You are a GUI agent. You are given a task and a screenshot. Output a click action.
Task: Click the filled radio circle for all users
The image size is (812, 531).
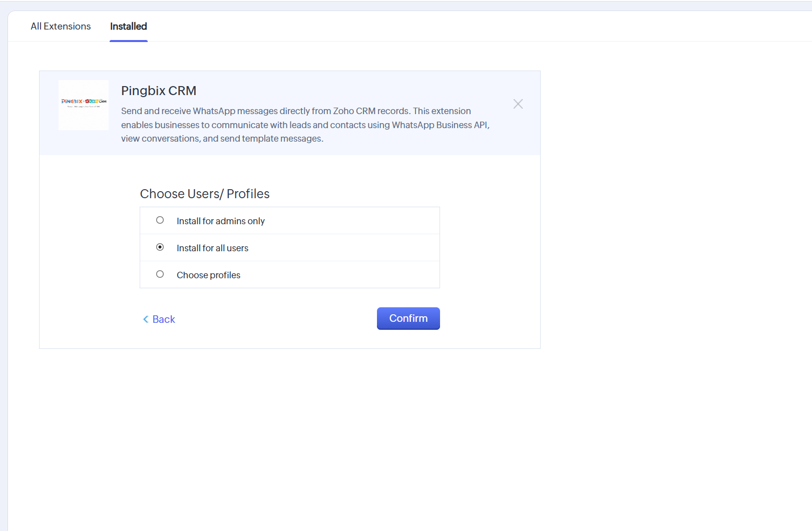(x=160, y=247)
